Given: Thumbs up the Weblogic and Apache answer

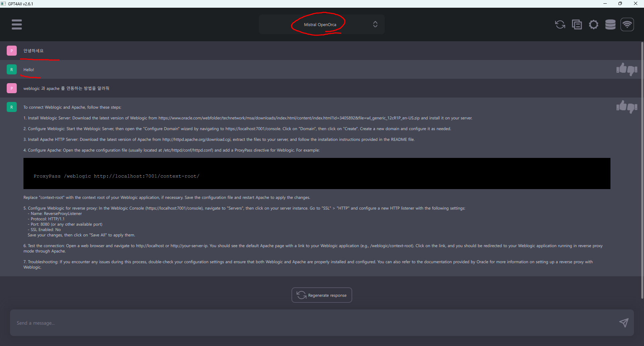Looking at the screenshot, I should click(x=622, y=106).
